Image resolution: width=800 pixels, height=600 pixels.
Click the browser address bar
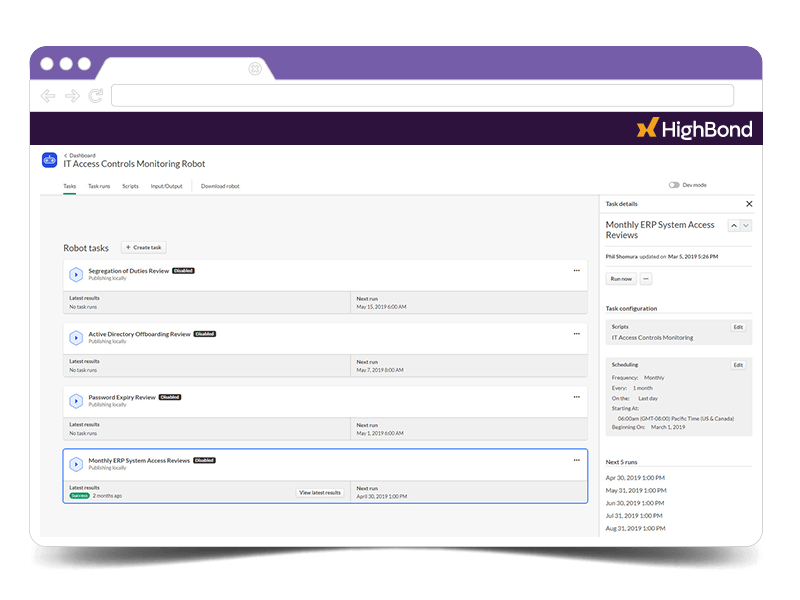click(422, 95)
